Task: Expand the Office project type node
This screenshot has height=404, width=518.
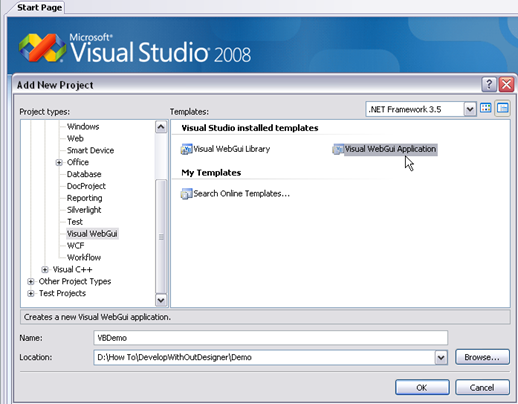Action: pyautogui.click(x=59, y=162)
